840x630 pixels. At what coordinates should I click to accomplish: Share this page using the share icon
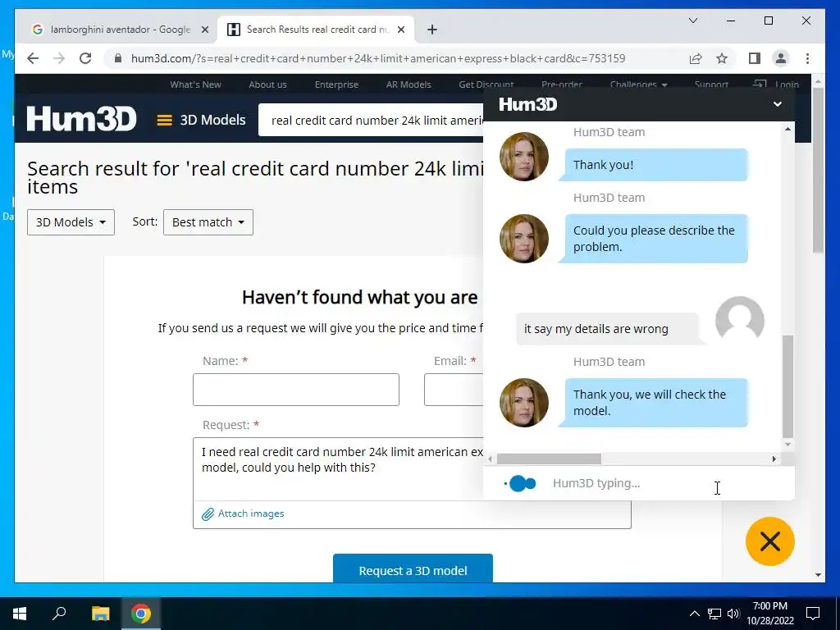696,58
